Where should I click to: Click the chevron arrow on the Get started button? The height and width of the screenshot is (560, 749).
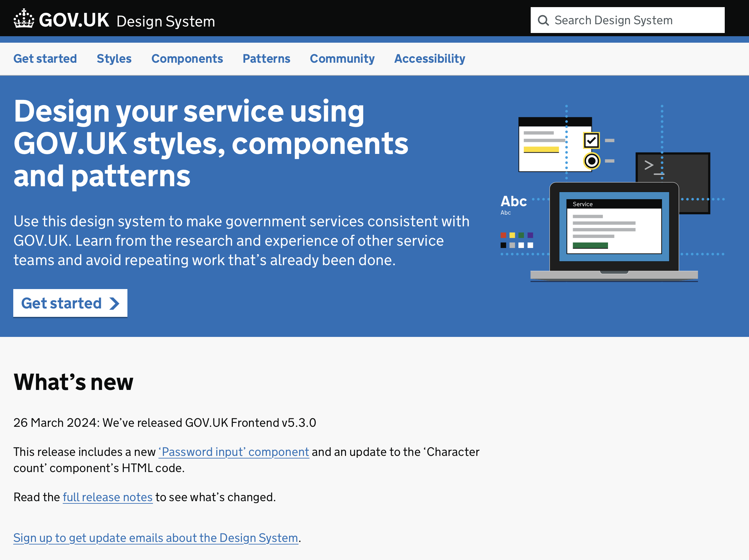114,303
